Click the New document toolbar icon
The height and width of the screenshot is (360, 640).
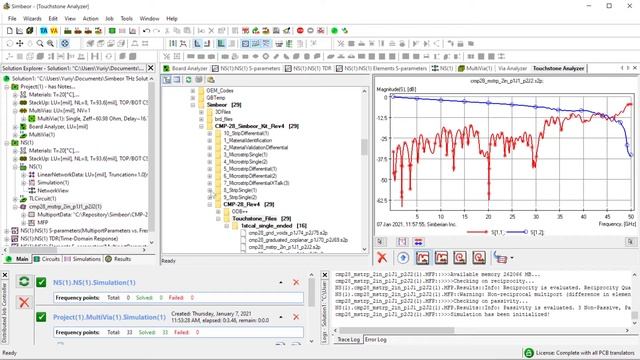tap(9, 31)
